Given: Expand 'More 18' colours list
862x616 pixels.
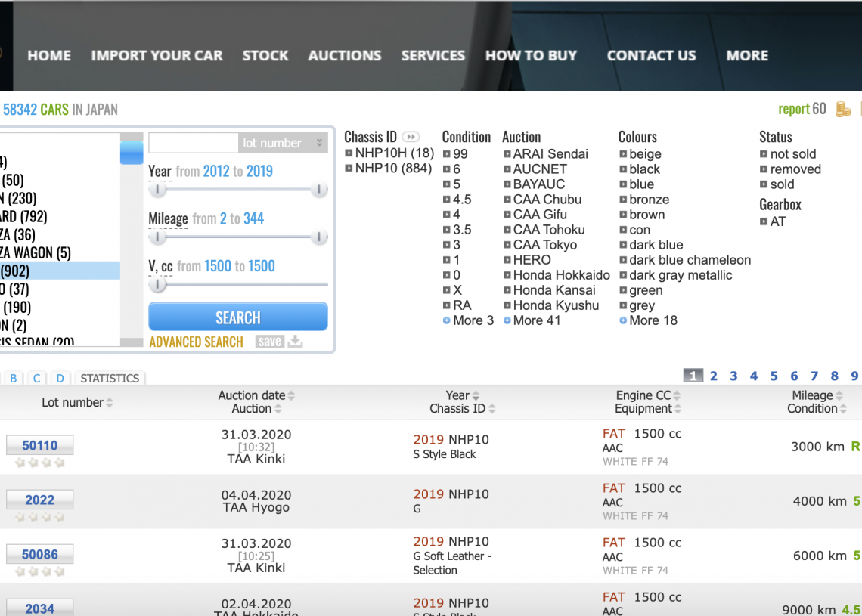Looking at the screenshot, I should pyautogui.click(x=624, y=320).
